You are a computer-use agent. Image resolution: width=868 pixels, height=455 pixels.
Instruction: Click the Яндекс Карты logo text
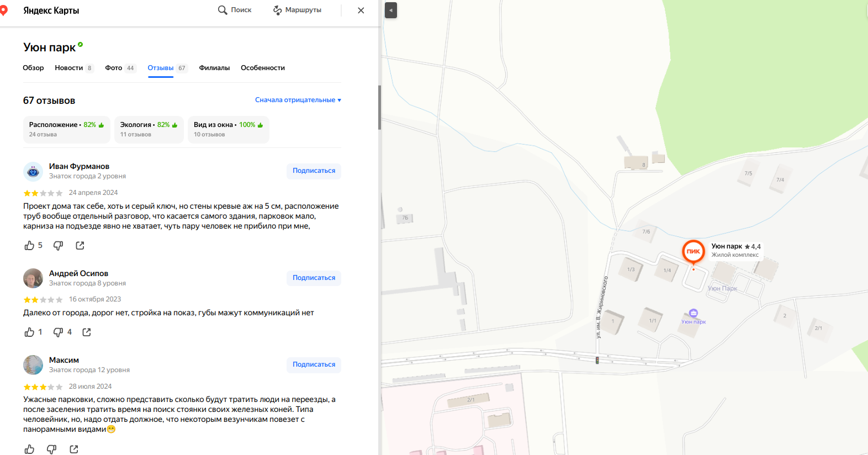tap(51, 10)
